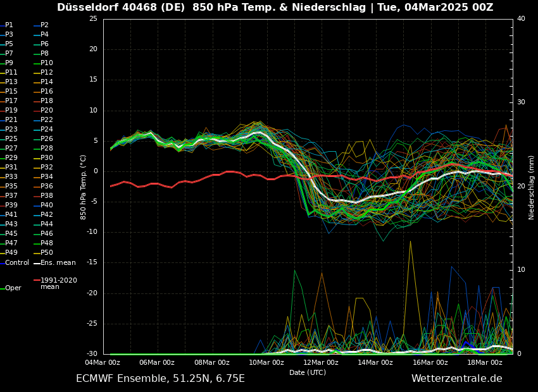Click the Niederschlag (mm) axis label
This screenshot has height=392, width=538.
tap(532, 187)
